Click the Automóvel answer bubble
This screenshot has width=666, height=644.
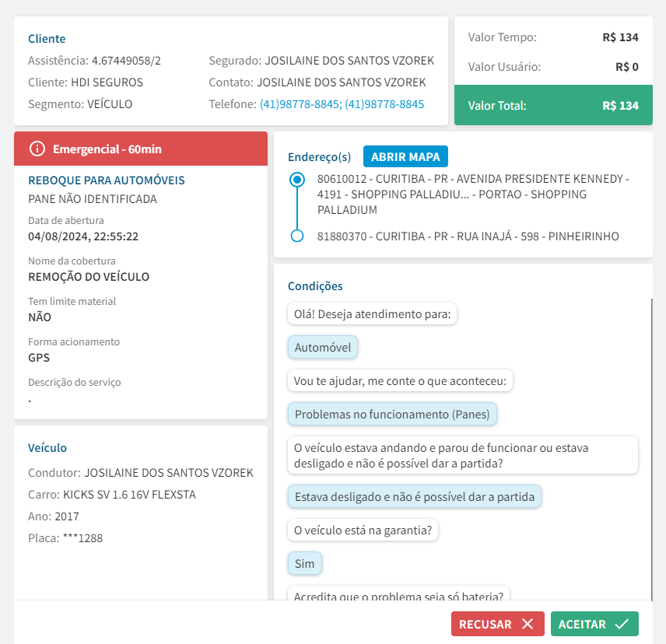tap(323, 348)
